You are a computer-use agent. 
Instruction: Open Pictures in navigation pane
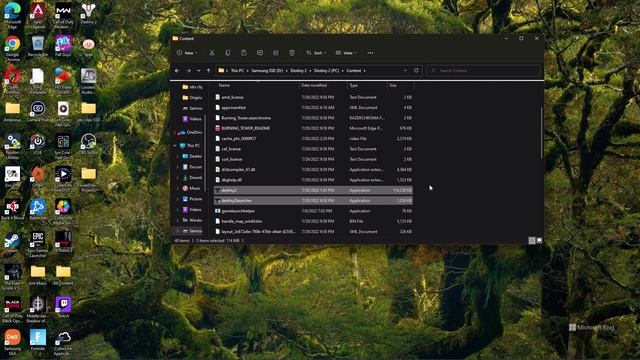(192, 199)
